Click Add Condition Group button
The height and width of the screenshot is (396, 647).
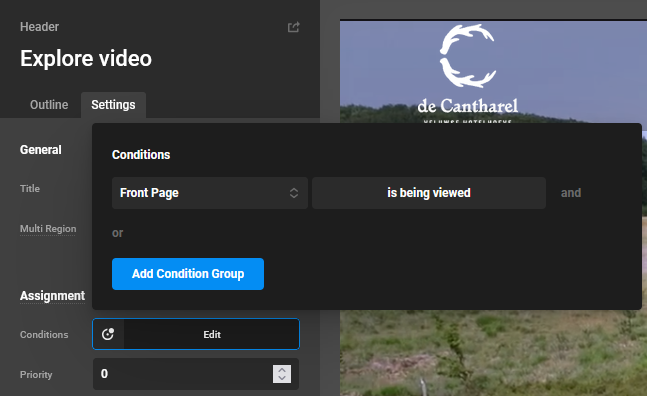point(188,274)
